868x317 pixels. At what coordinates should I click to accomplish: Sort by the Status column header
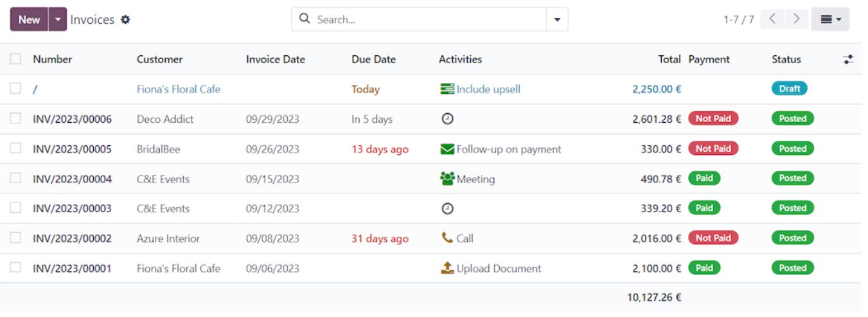786,59
